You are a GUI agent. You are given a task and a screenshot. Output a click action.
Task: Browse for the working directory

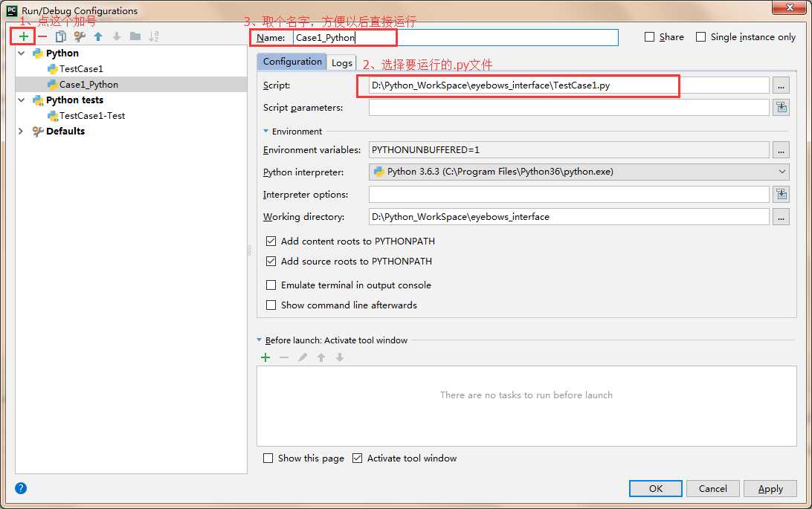coord(781,217)
